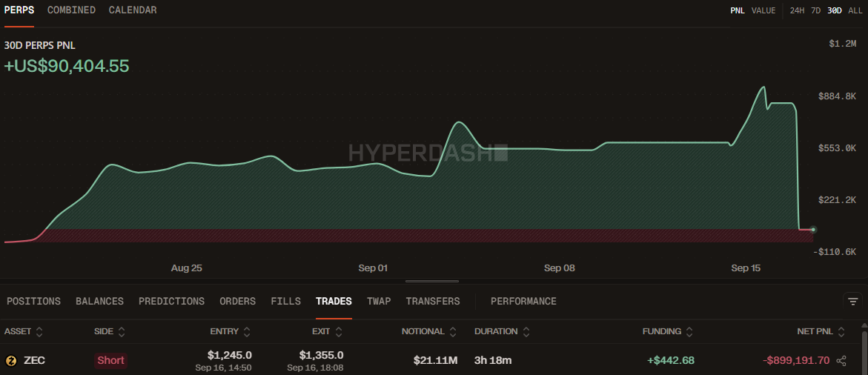Viewport: 868px width, 375px height.
Task: Open the Predictions tab
Action: point(172,302)
